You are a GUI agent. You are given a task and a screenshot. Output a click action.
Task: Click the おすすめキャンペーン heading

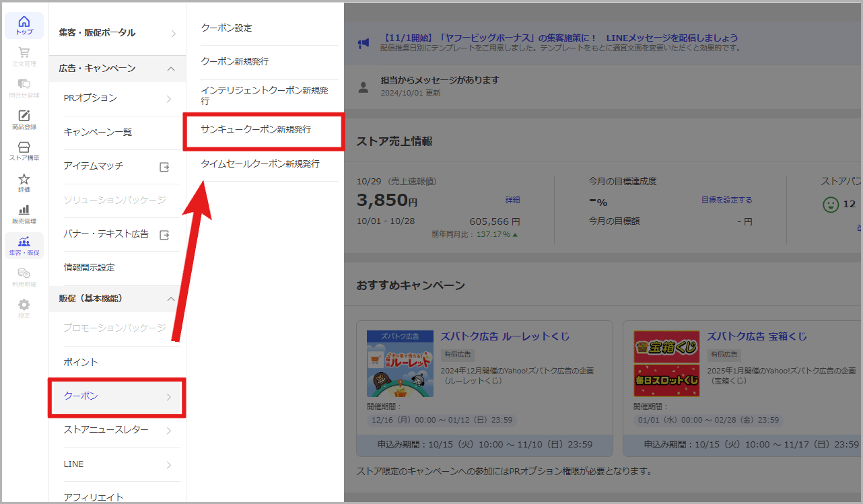pyautogui.click(x=411, y=285)
